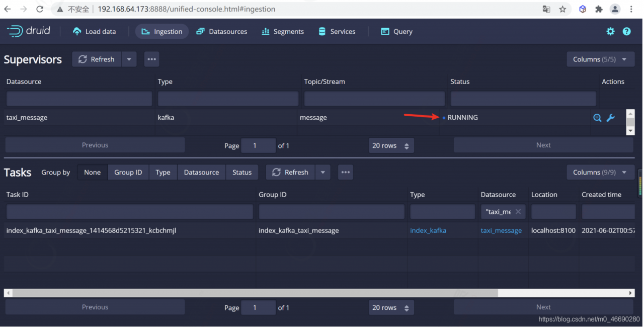Bookmark this page with star icon
This screenshot has height=327, width=644.
(x=562, y=9)
